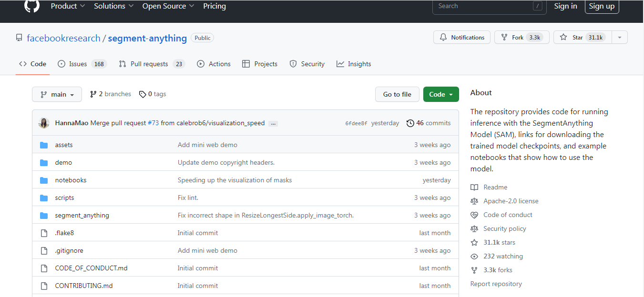The height and width of the screenshot is (297, 644).
Task: Click the .flake8 file icon
Action: pyautogui.click(x=44, y=233)
